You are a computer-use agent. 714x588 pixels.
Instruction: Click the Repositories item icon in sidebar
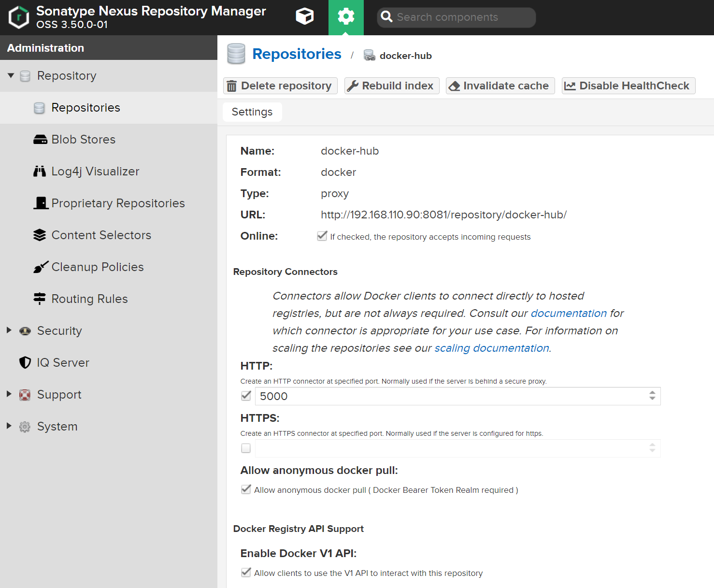40,108
